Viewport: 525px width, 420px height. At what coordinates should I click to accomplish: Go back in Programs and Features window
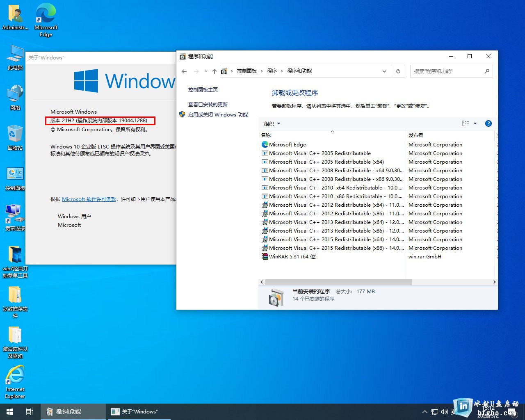[184, 71]
